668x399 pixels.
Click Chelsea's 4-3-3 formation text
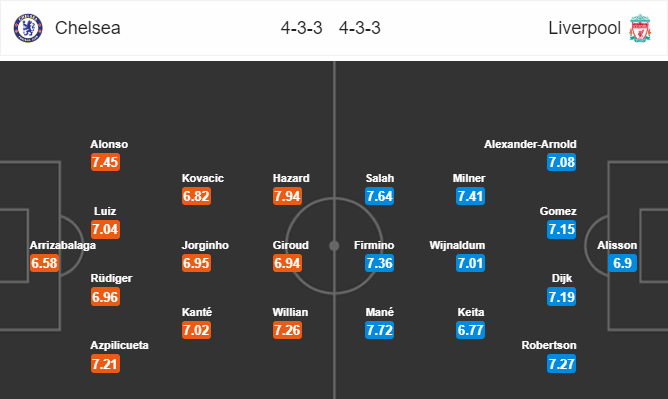pyautogui.click(x=301, y=28)
